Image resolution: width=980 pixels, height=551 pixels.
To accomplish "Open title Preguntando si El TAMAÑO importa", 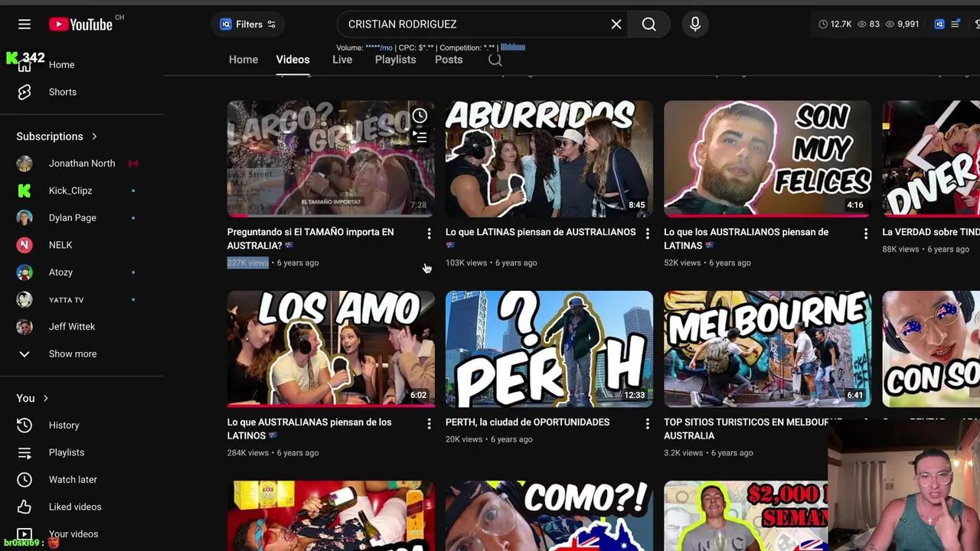I will coord(311,239).
